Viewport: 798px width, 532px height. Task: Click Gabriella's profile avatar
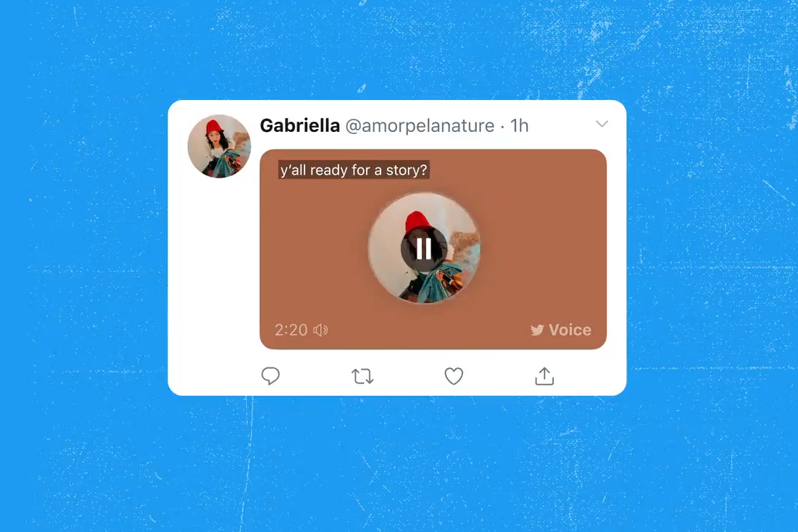click(219, 146)
